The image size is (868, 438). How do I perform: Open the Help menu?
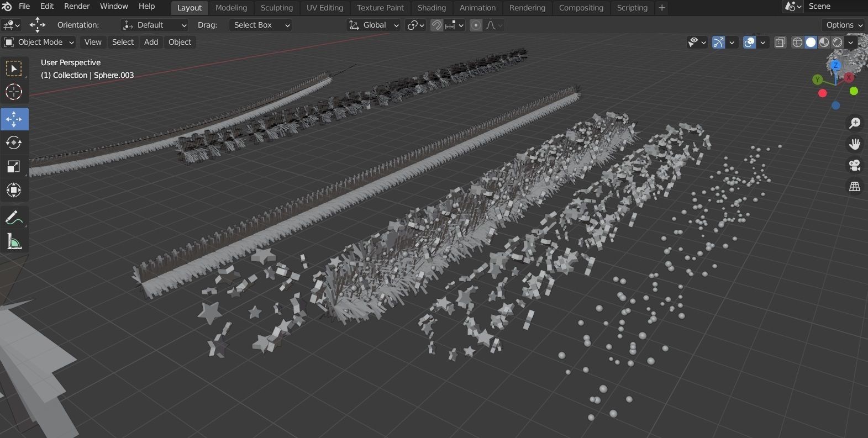(146, 6)
